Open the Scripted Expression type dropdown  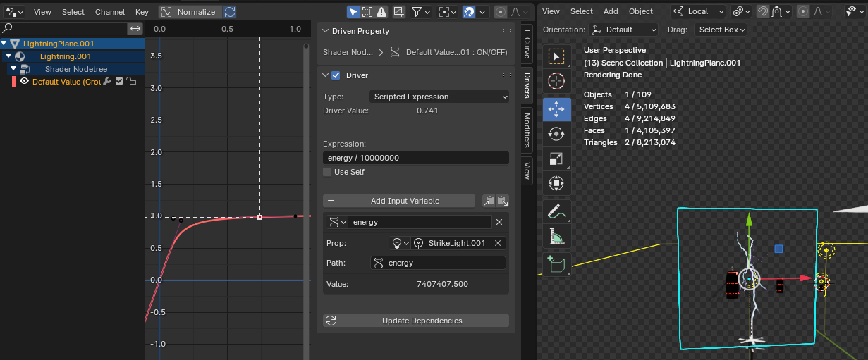439,97
